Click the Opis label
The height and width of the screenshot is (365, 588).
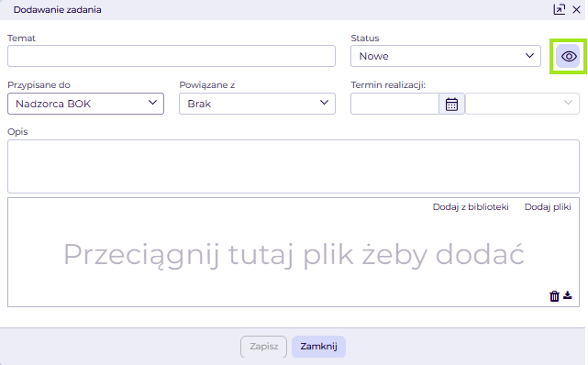[x=17, y=132]
